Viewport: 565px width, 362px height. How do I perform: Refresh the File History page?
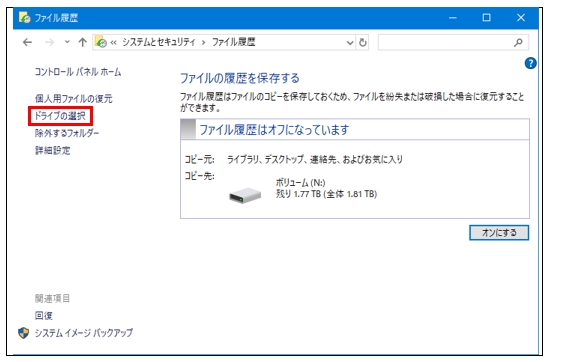coord(362,43)
